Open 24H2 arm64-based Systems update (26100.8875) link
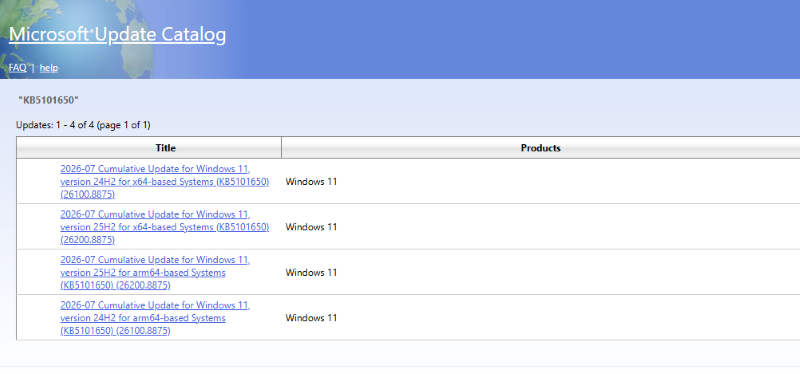 (x=155, y=318)
